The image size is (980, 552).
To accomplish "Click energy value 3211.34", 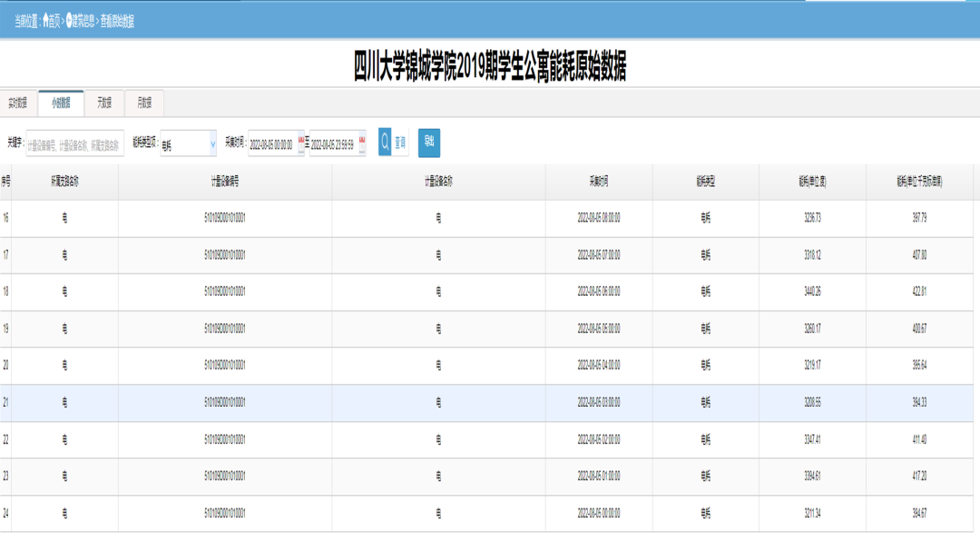I will [x=812, y=513].
